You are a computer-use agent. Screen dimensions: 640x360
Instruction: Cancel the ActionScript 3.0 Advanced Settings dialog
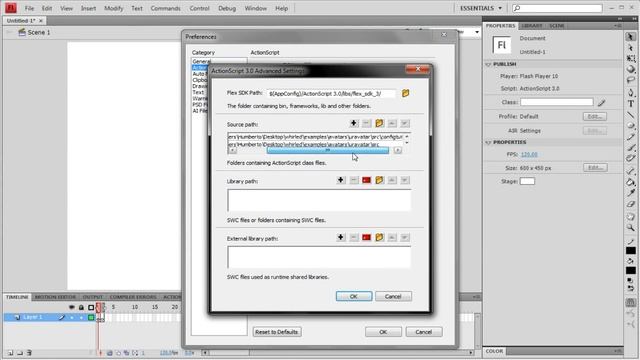393,296
